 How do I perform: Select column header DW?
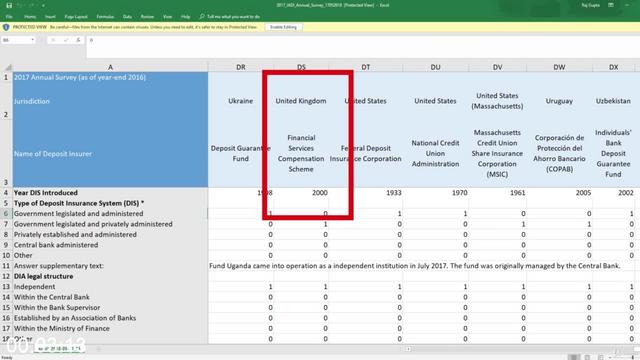(559, 67)
